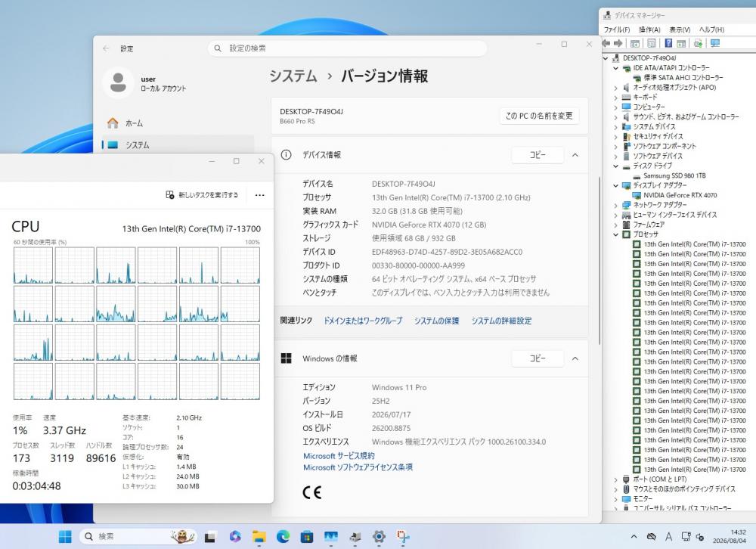Select システム デバイス in Device Manager
Image resolution: width=756 pixels, height=549 pixels.
click(654, 127)
